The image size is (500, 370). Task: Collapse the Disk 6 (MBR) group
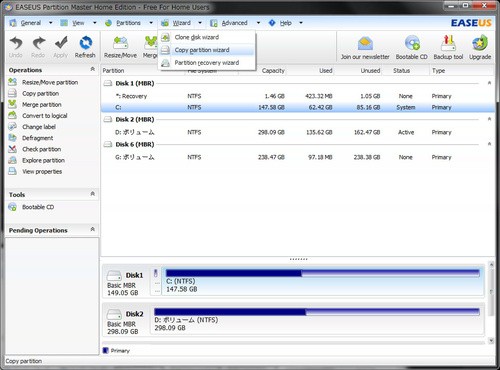(489, 144)
